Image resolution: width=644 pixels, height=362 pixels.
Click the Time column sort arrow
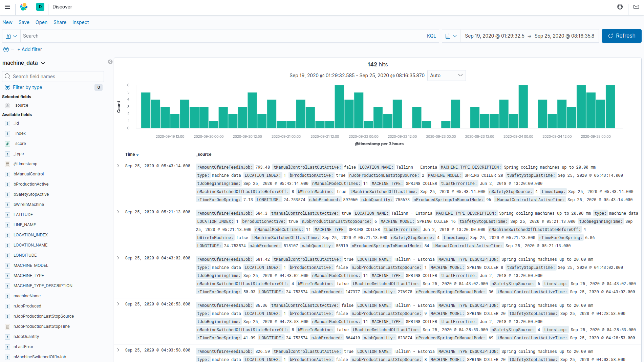click(x=137, y=155)
